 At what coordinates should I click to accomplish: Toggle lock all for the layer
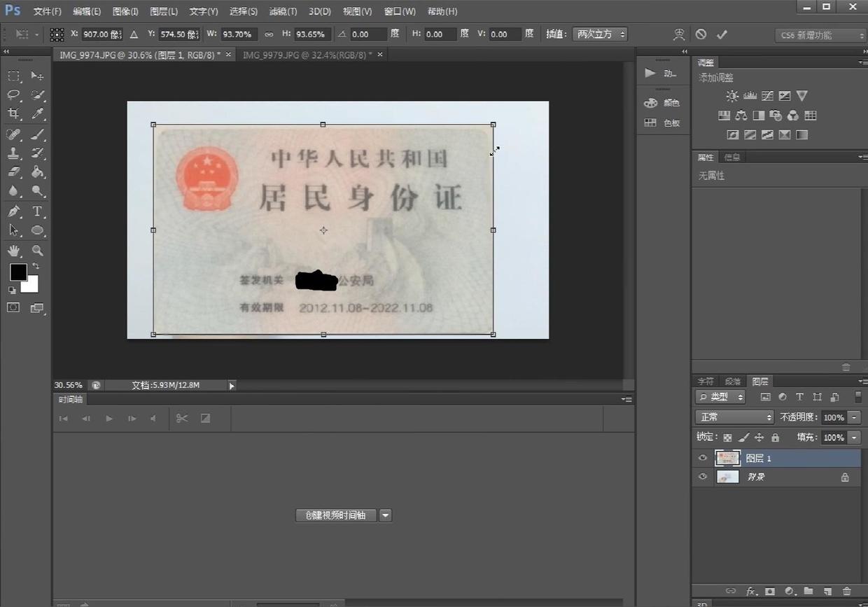pyautogui.click(x=775, y=438)
